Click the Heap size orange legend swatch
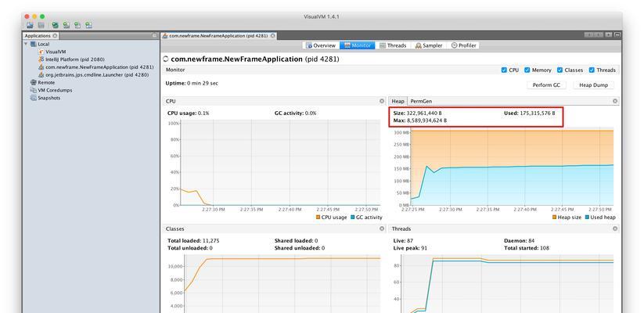Image resolution: width=644 pixels, height=313 pixels. click(x=555, y=218)
